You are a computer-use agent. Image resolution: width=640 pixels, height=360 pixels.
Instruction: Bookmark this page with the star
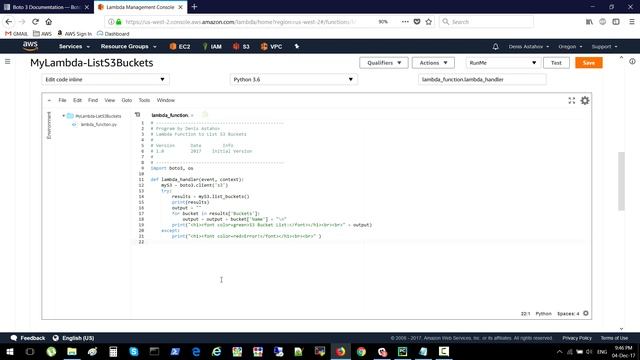click(429, 22)
